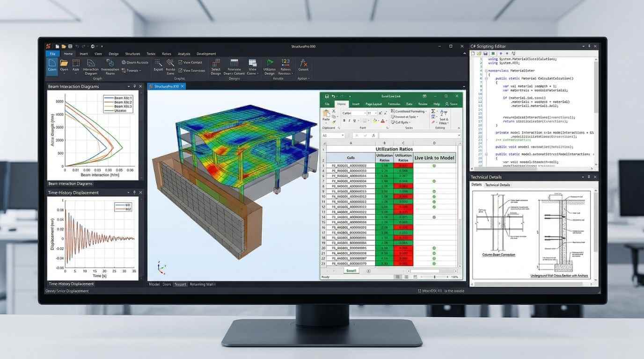Click the Paste icon in Excel
This screenshot has width=644, height=359.
coord(326,114)
